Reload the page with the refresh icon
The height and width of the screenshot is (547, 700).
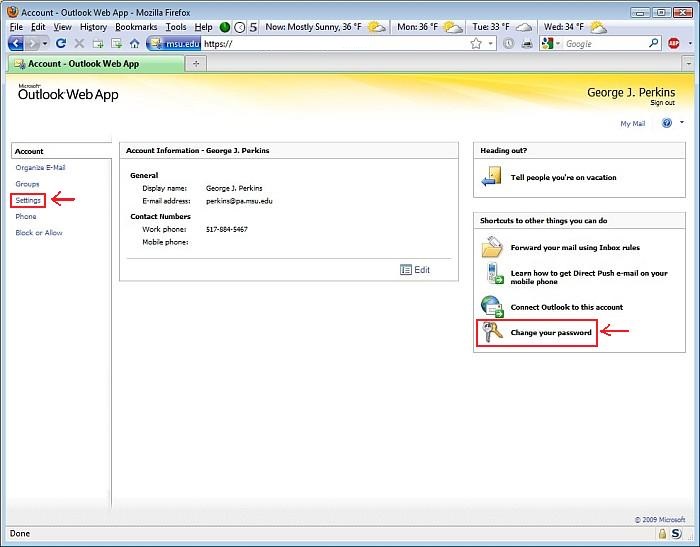[x=61, y=43]
